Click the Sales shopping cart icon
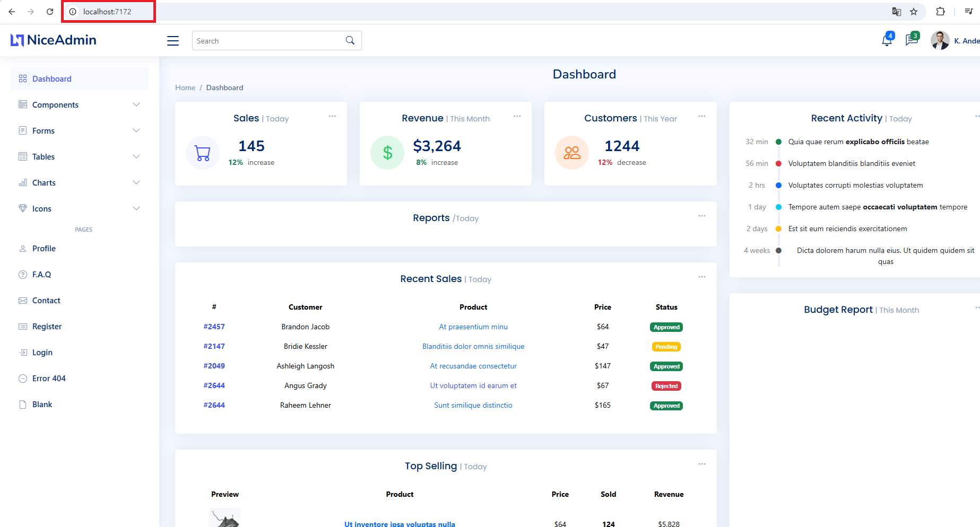Viewport: 980px width, 527px height. 203,153
